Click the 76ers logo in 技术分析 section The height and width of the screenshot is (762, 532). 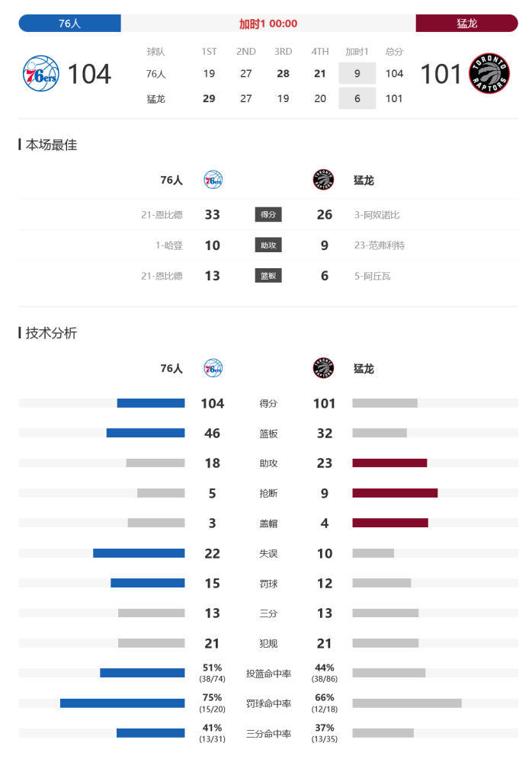point(213,368)
